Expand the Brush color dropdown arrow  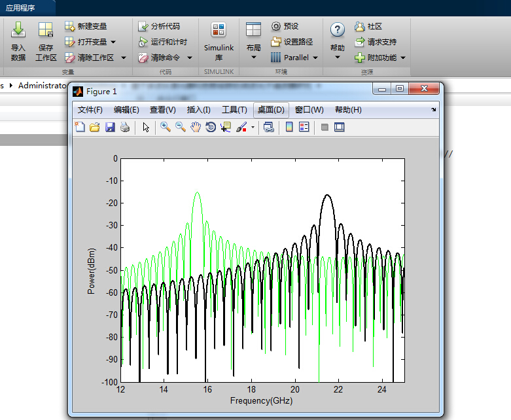pos(253,127)
